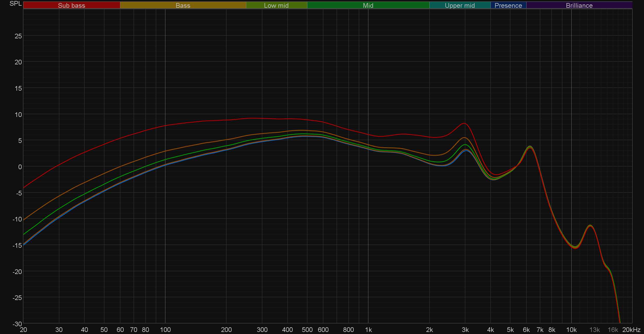Click the Low mid band label

click(276, 5)
